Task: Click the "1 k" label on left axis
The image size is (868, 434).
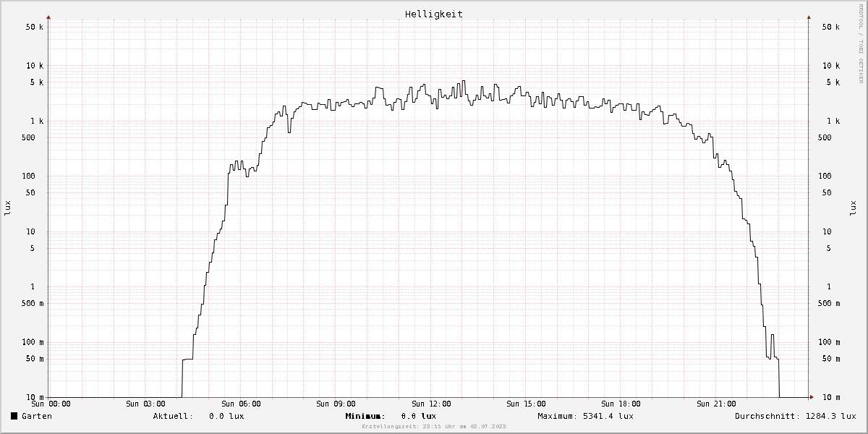Action: pos(37,121)
